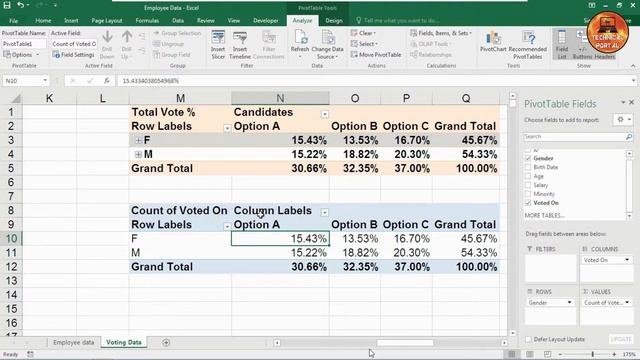Open Gender dropdown in Rows area
This screenshot has width=640, height=360.
(x=569, y=302)
